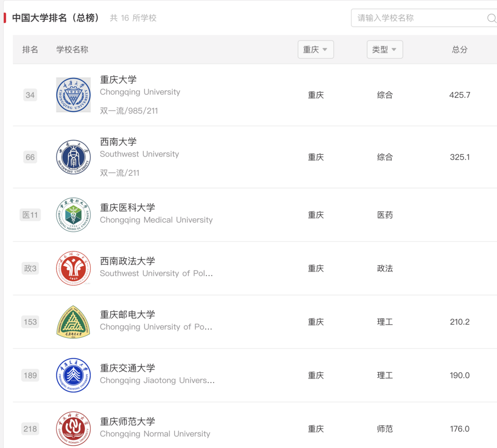Click the 排名 column header
The width and height of the screenshot is (497, 448).
click(x=30, y=49)
